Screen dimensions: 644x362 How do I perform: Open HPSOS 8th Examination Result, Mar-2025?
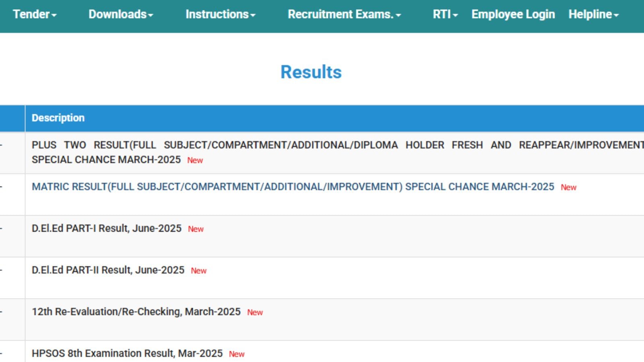click(x=127, y=353)
